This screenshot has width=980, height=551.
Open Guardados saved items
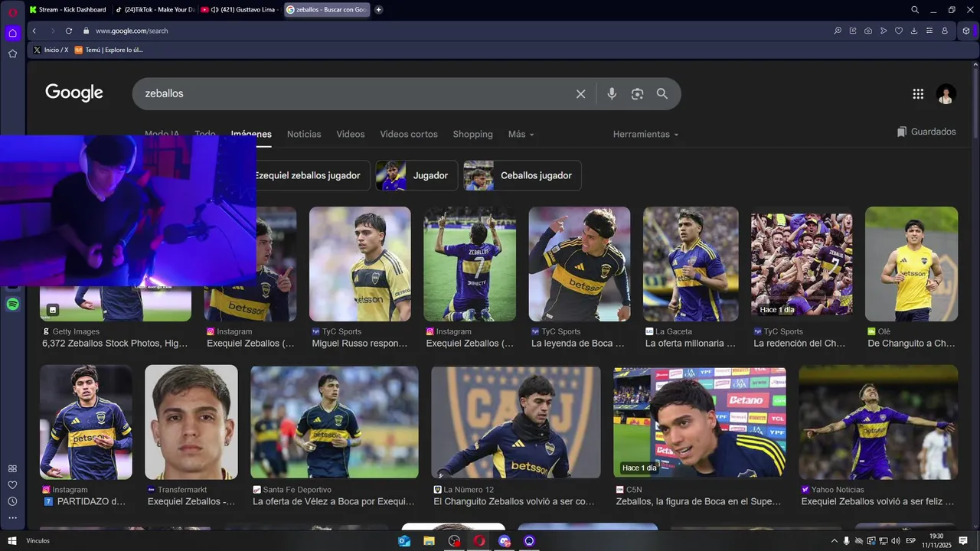click(x=926, y=132)
